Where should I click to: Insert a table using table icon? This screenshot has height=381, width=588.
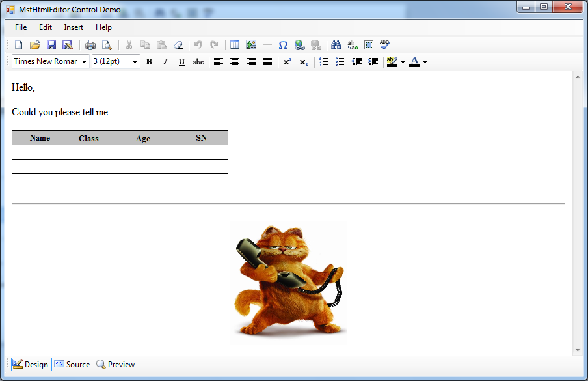pyautogui.click(x=235, y=45)
